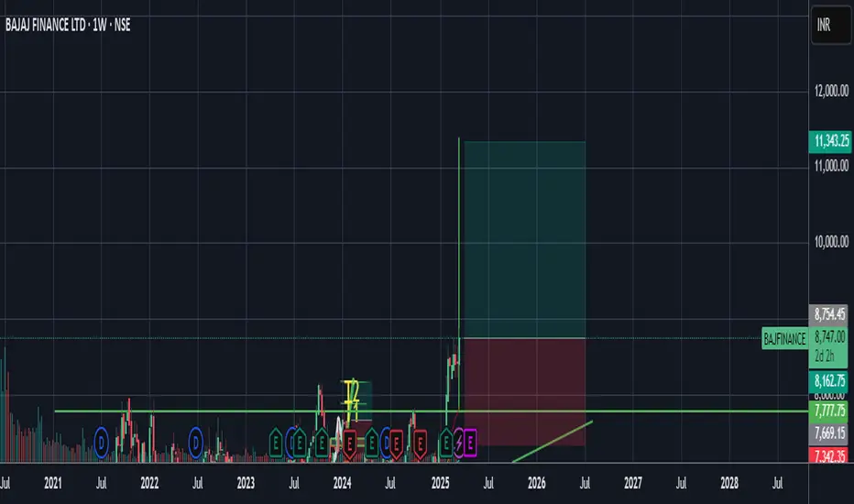Click the 12,000.00 price axis label
This screenshot has height=504, width=854.
831,91
